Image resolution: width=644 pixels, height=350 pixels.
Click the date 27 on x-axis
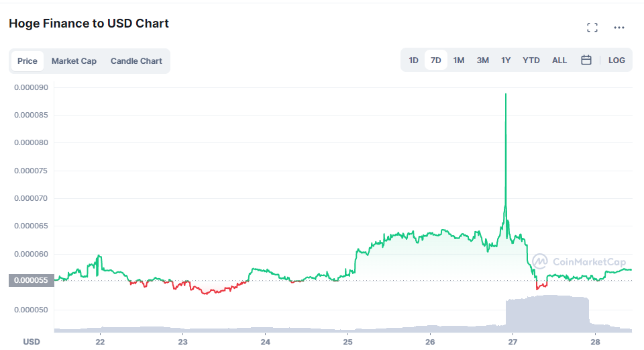[x=513, y=342]
